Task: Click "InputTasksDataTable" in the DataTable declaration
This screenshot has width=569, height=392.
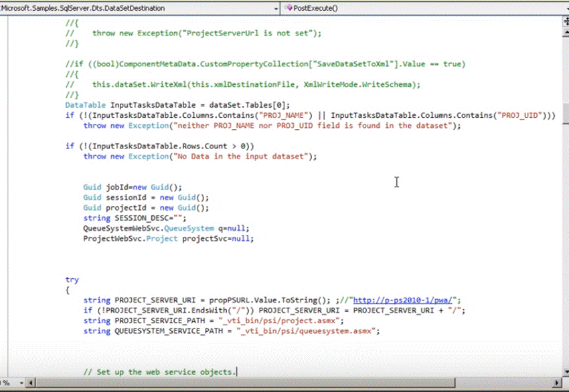Action: click(x=153, y=105)
